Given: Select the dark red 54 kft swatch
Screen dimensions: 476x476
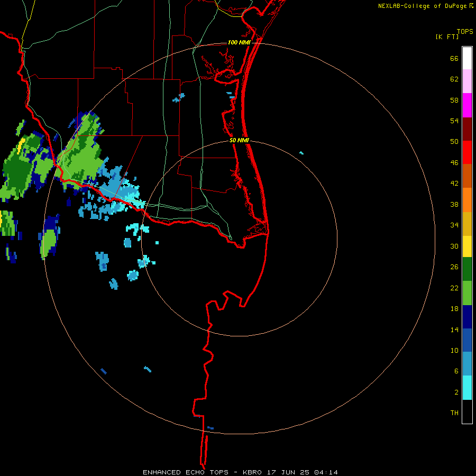Looking at the screenshot, I should [467, 129].
